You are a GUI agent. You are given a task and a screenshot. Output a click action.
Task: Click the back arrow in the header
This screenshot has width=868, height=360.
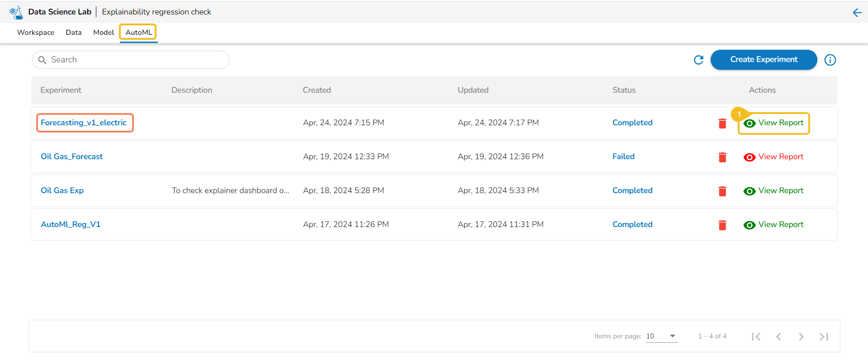857,12
